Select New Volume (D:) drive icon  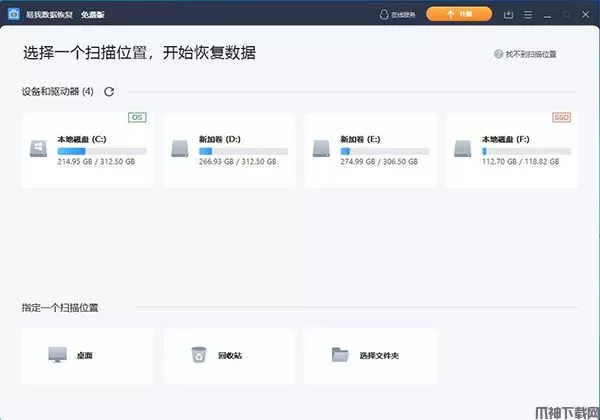pos(180,149)
